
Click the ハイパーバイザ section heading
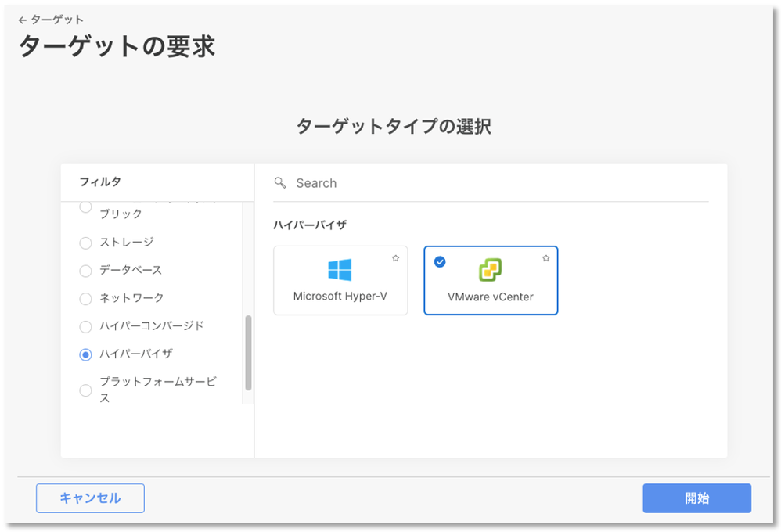(x=310, y=225)
